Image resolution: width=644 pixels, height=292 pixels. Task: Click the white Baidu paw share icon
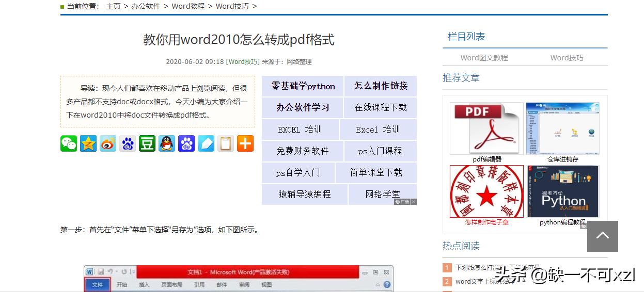(128, 143)
